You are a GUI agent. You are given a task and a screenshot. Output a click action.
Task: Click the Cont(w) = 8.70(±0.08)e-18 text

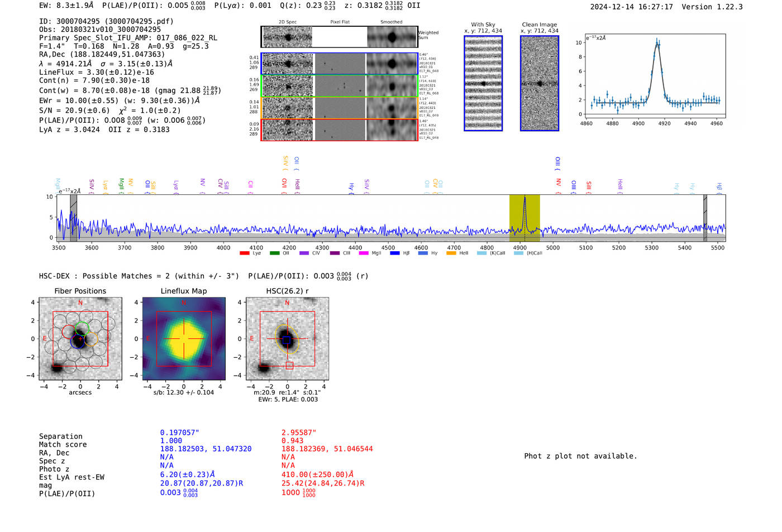point(94,90)
